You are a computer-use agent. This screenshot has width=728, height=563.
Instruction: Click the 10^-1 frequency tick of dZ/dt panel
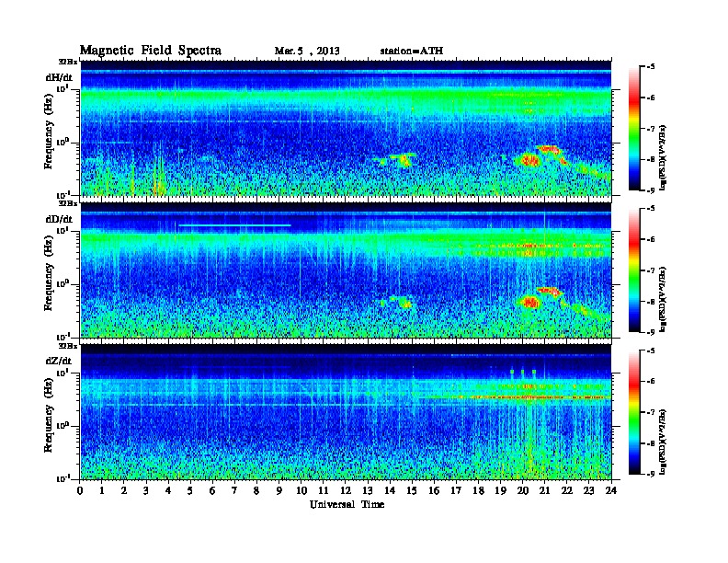63,478
